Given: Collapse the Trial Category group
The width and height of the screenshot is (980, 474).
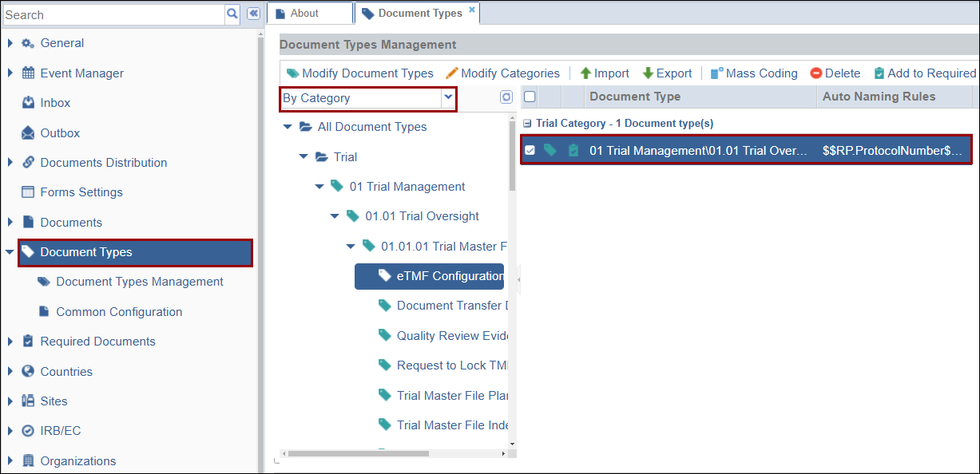Looking at the screenshot, I should coord(527,124).
